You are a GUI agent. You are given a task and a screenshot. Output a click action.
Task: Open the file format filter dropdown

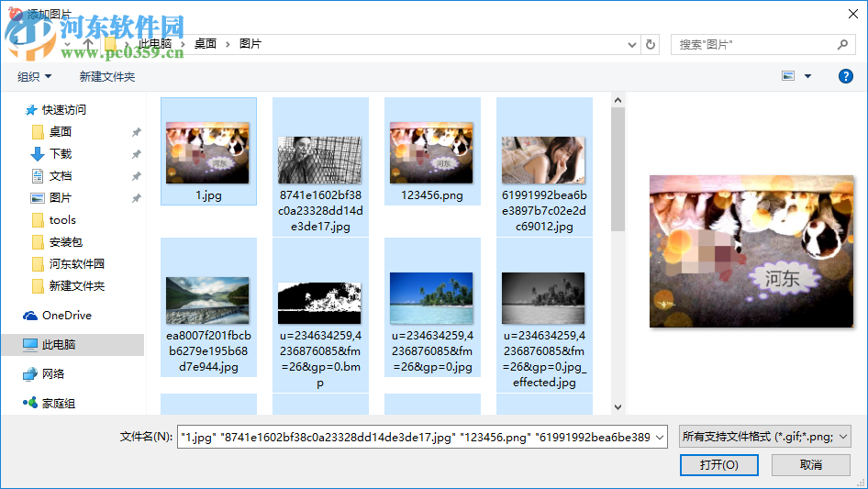click(x=843, y=437)
